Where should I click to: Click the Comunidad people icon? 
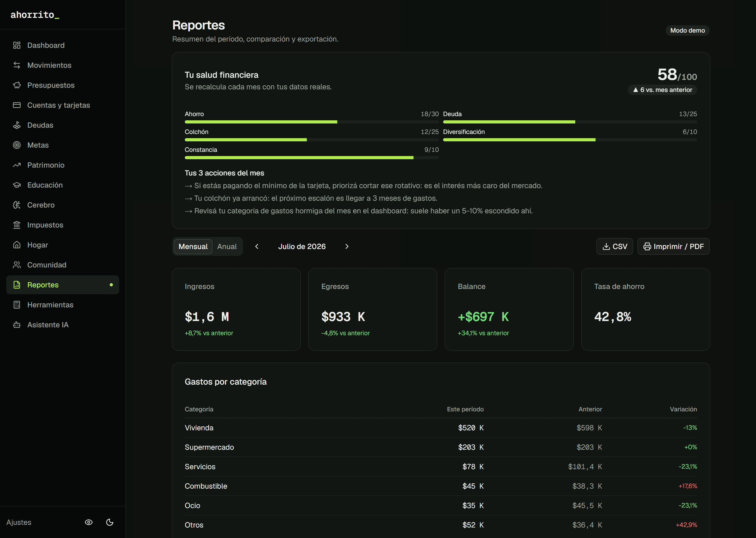(x=17, y=265)
